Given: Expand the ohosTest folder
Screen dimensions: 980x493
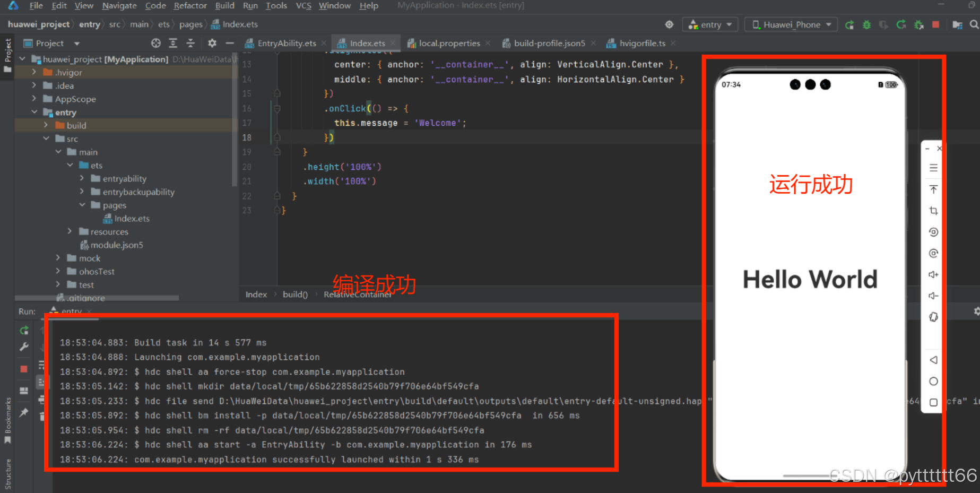Looking at the screenshot, I should pyautogui.click(x=58, y=271).
